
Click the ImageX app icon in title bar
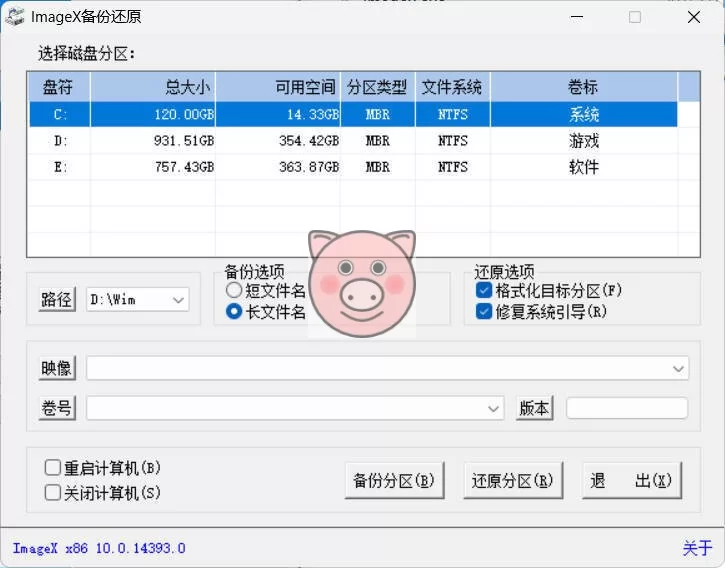(x=15, y=17)
